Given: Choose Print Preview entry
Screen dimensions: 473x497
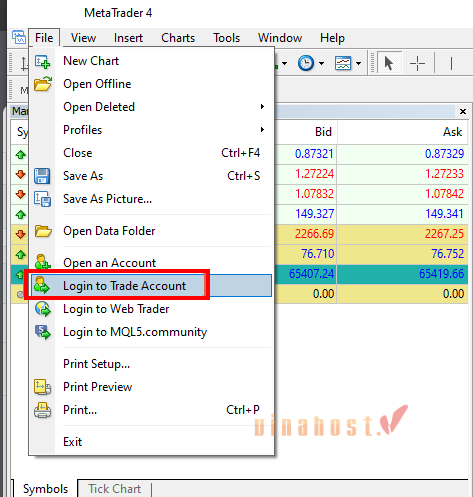Looking at the screenshot, I should 151,387.
